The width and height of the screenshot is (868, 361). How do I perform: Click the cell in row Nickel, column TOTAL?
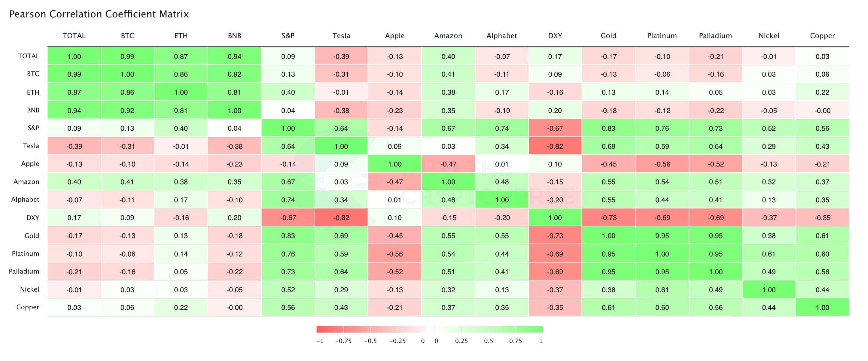coord(74,290)
